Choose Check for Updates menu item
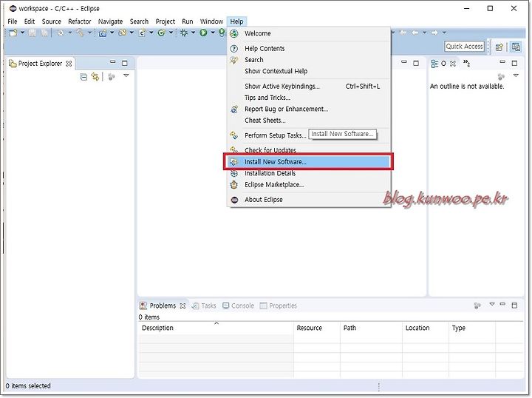Screen dimensions: 532x398 tap(308, 150)
